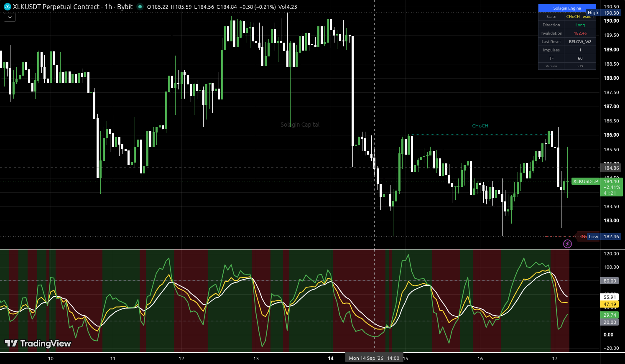
Task: Click the Mon 14 Sep '26 14:00 time label
Action: tap(374, 358)
